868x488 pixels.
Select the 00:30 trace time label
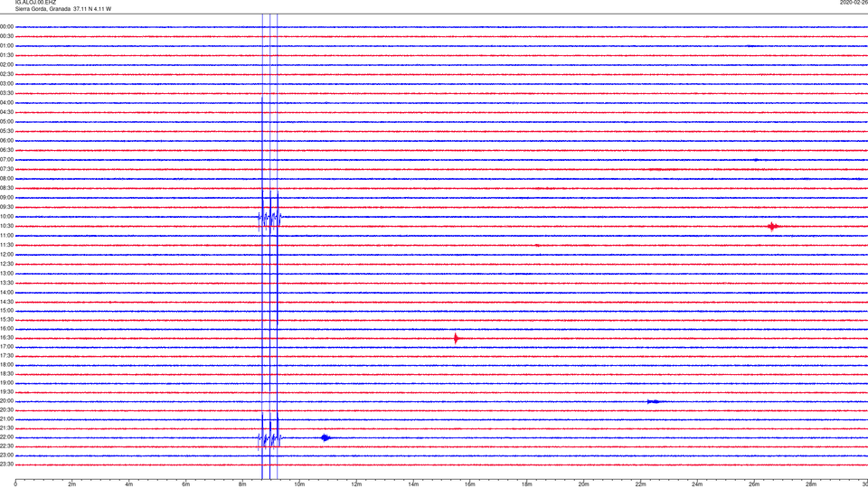pos(6,36)
